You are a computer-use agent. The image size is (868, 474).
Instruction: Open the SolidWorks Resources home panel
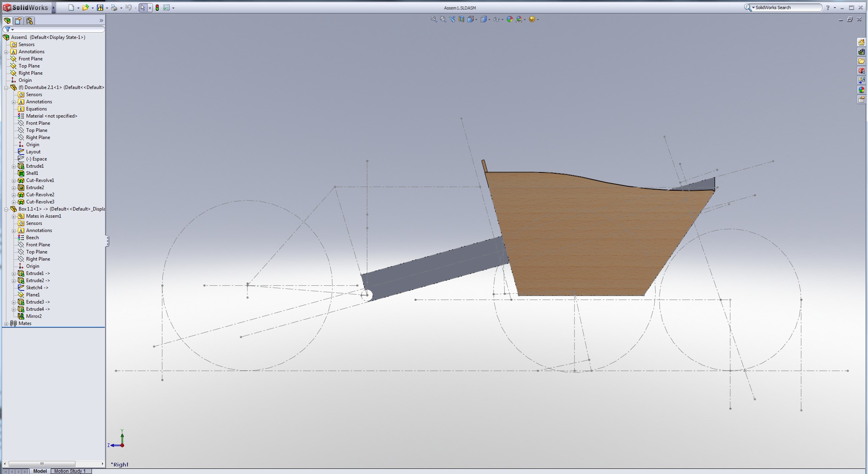point(862,43)
